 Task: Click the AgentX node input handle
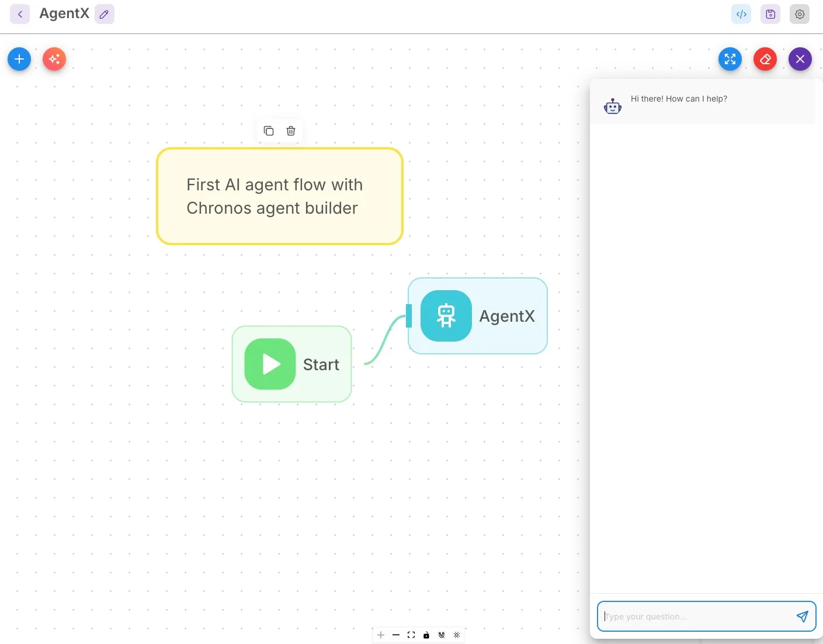pyautogui.click(x=408, y=316)
